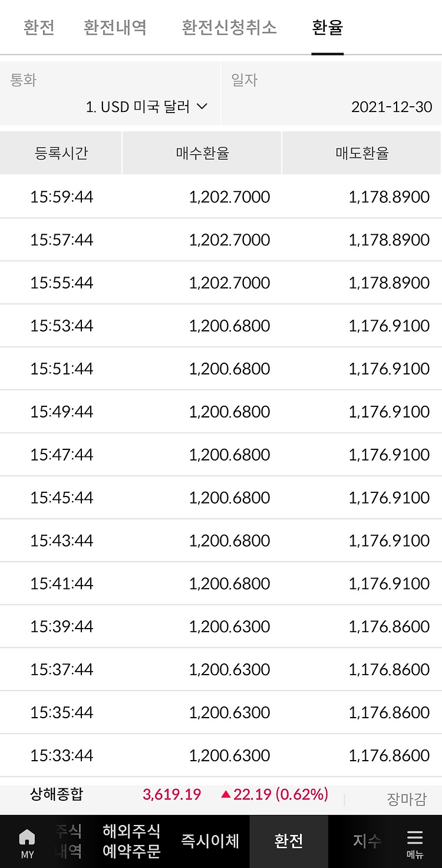
Task: Switch to the 환전내역 tab
Action: (115, 28)
